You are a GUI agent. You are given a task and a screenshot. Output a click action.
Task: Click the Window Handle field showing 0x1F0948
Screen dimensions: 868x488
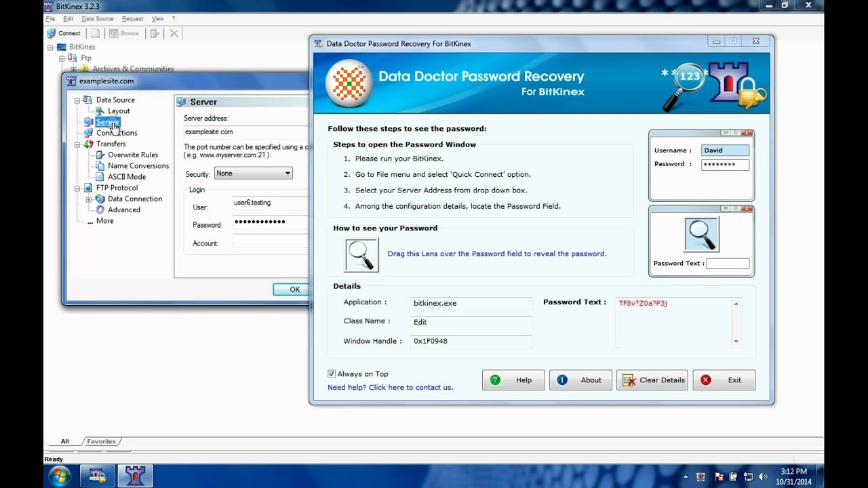point(471,342)
